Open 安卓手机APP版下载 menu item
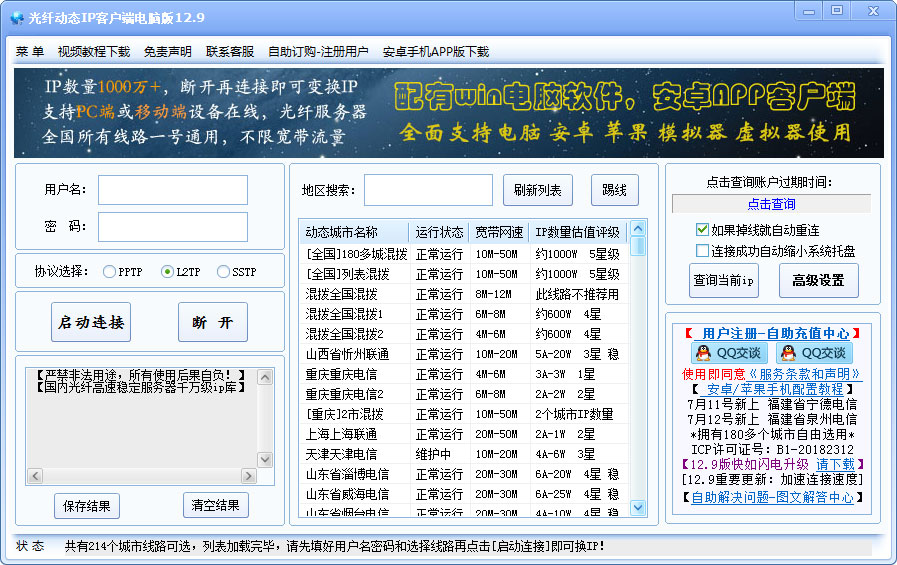Screen dimensions: 897x565 tap(436, 51)
